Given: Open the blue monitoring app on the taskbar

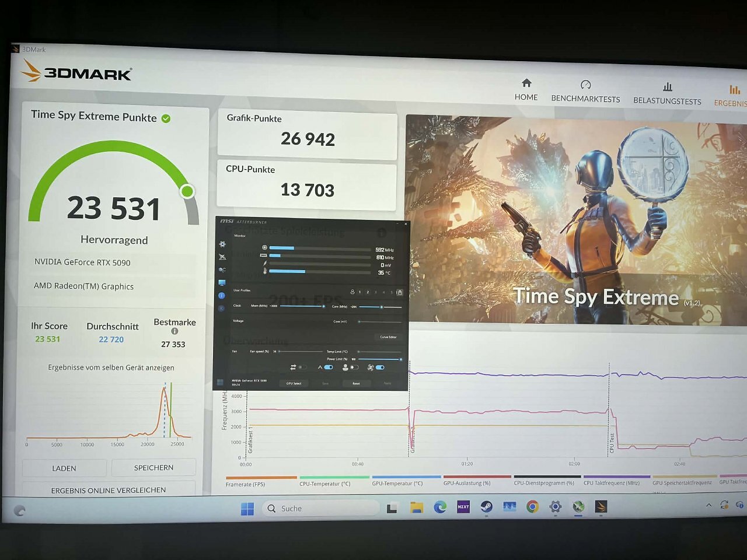Looking at the screenshot, I should pyautogui.click(x=509, y=506).
